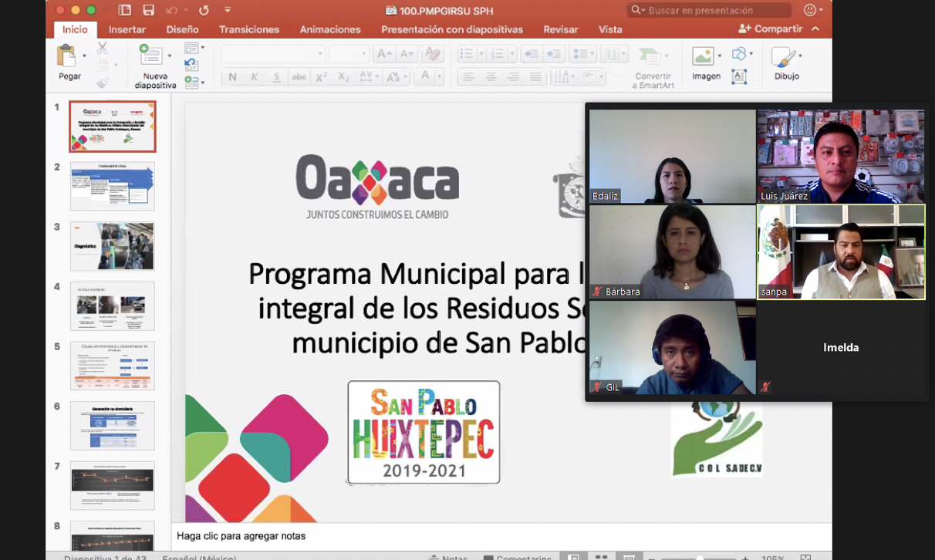935x560 pixels.
Task: Click the clear formatting eraser icon
Action: [x=434, y=54]
